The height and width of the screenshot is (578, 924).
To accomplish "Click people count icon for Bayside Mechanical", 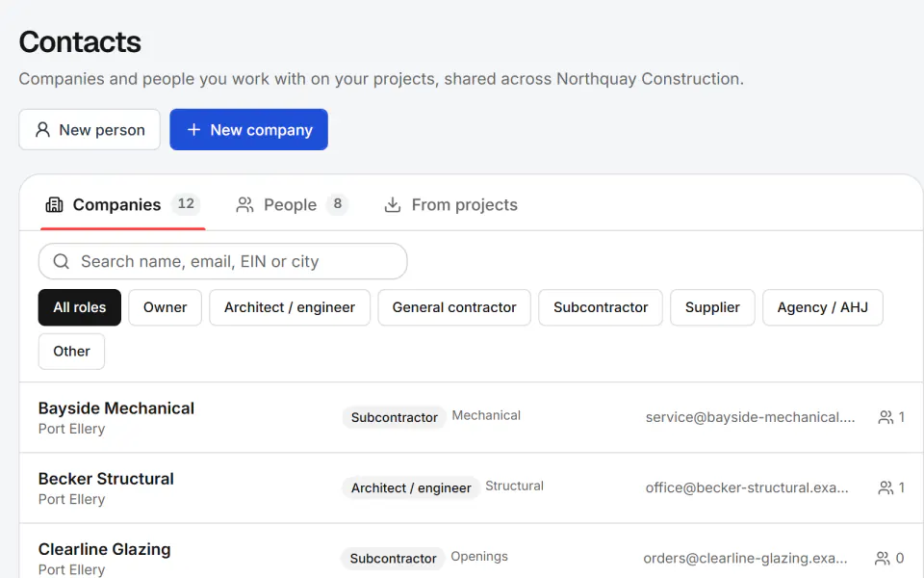I will [x=885, y=417].
